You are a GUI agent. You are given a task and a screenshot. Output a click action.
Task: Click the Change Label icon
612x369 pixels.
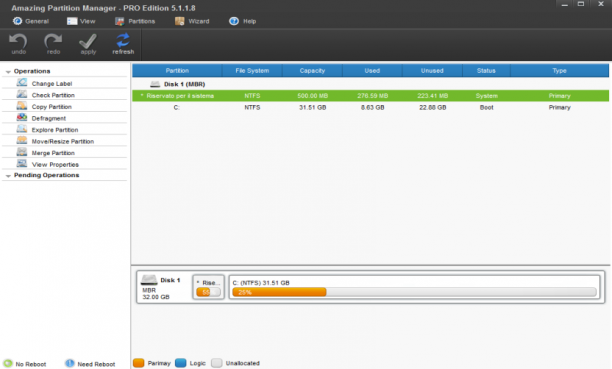click(22, 83)
